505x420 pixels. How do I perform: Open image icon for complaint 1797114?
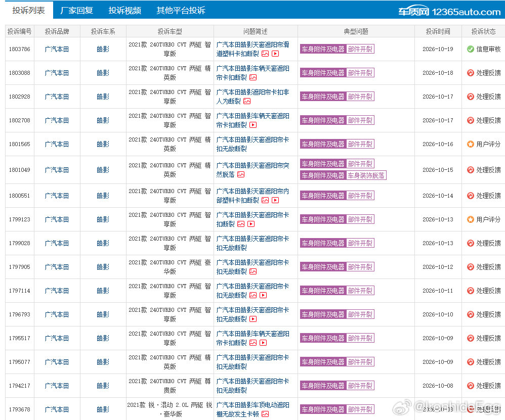[253, 296]
